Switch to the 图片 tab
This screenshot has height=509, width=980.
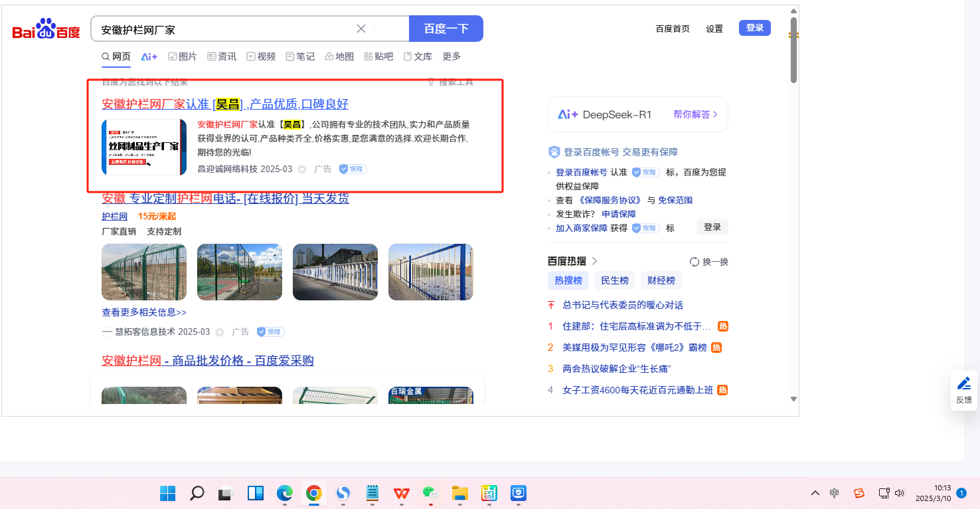(x=183, y=56)
